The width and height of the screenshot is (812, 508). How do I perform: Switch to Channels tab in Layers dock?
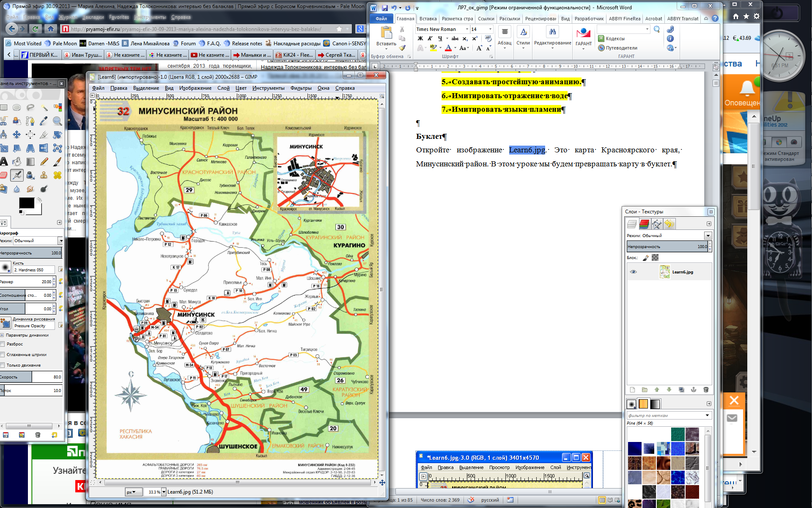644,224
